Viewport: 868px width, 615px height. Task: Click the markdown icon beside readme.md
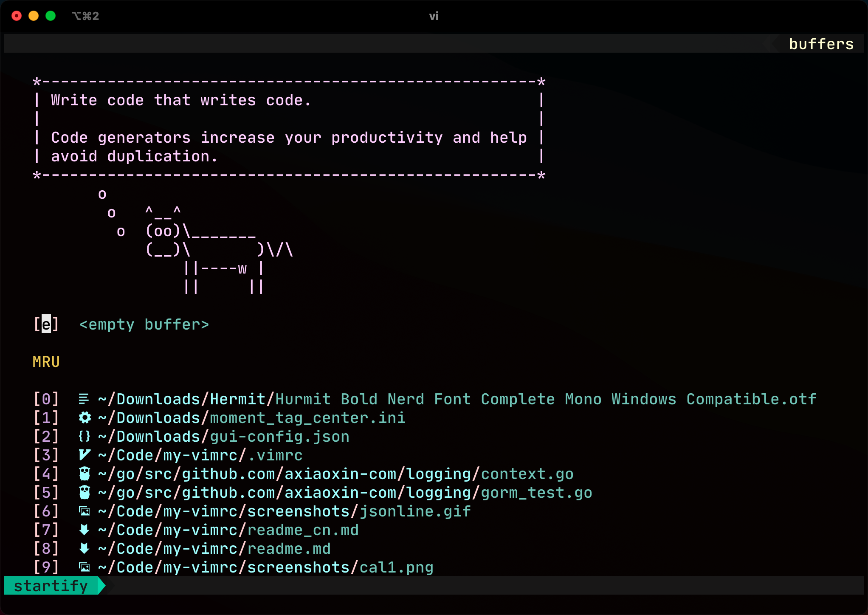pos(85,549)
